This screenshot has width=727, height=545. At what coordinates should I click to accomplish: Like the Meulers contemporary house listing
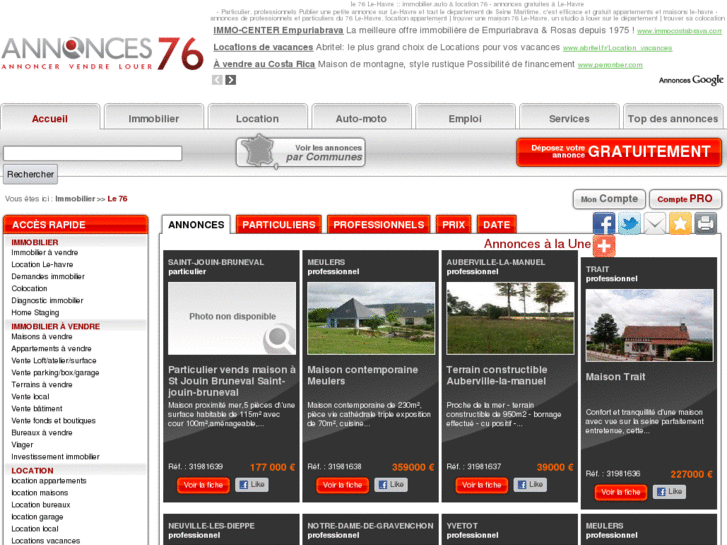coord(391,485)
